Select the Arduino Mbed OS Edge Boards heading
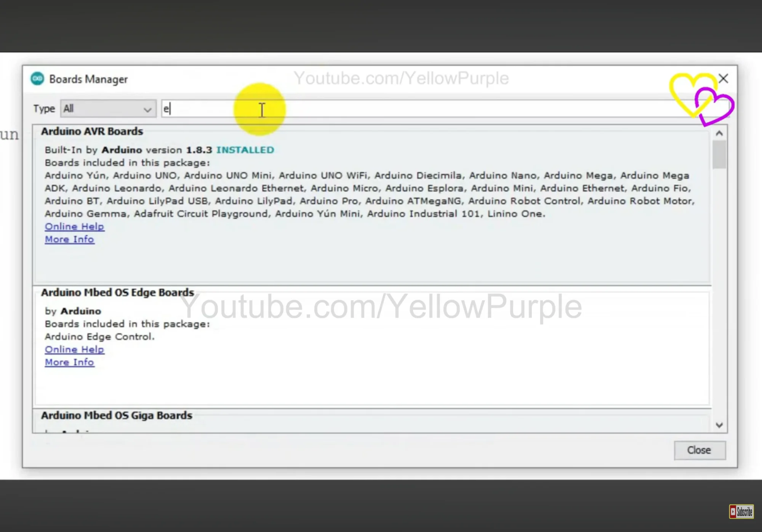 (118, 292)
